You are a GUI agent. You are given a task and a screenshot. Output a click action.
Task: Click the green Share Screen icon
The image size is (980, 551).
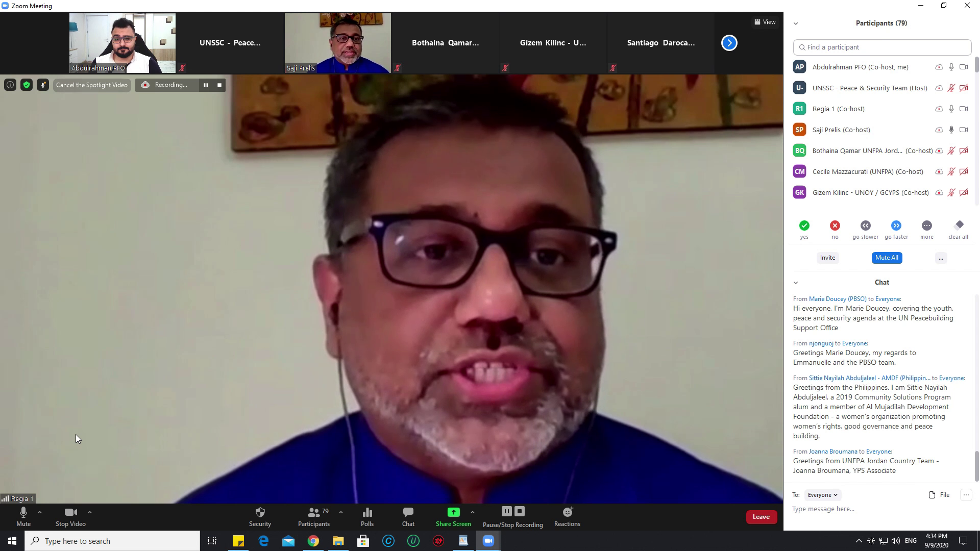pyautogui.click(x=453, y=512)
